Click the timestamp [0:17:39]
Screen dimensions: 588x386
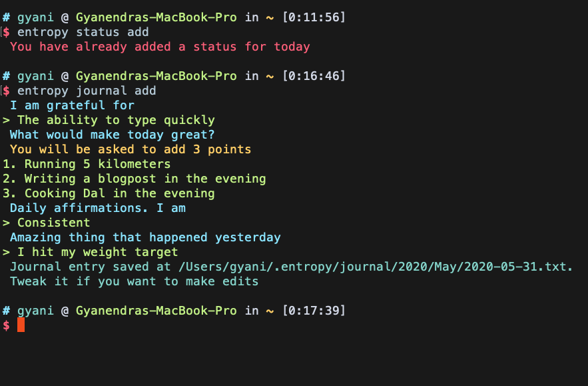click(x=314, y=311)
